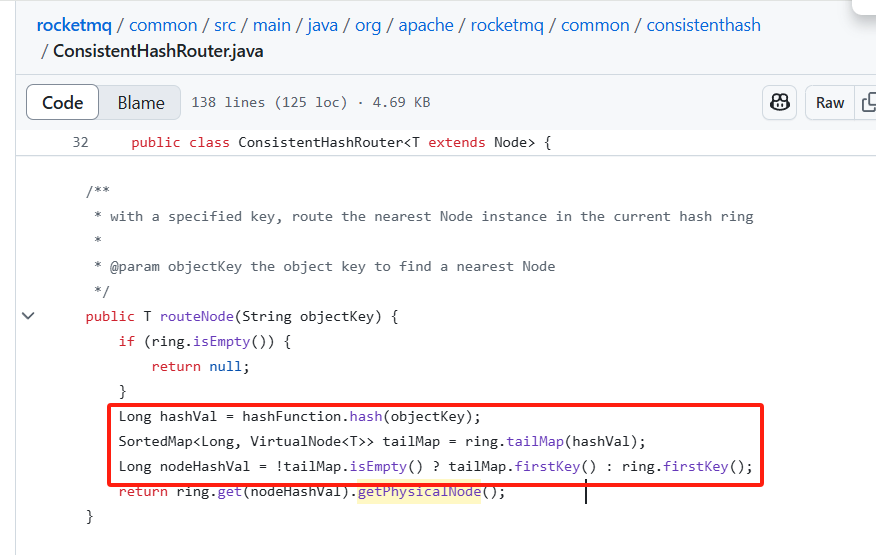Copy raw file contents icon
876x555 pixels.
[868, 102]
